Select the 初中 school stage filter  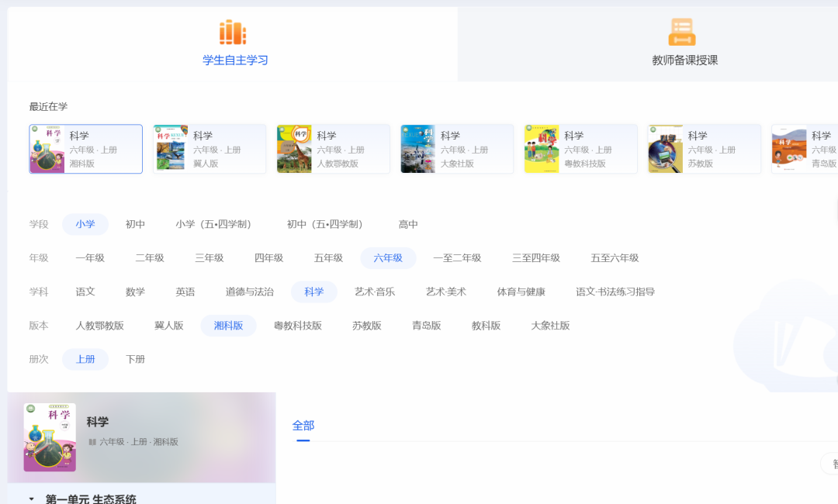(135, 224)
